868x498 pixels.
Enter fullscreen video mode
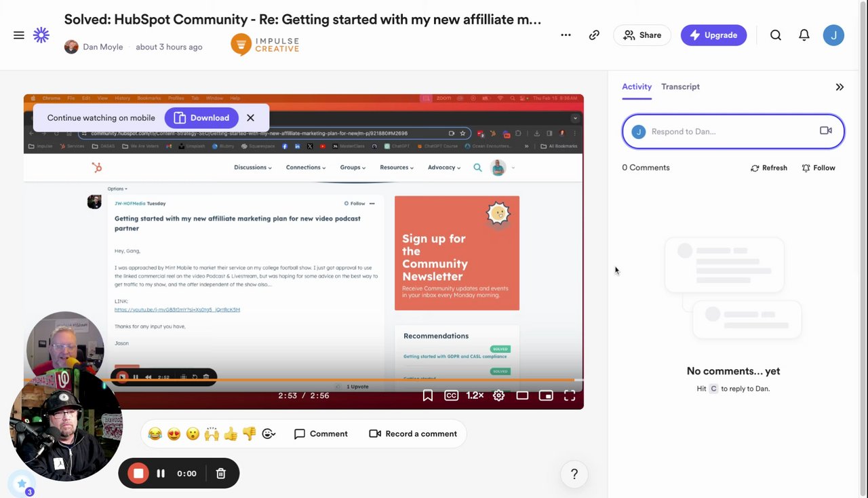570,396
